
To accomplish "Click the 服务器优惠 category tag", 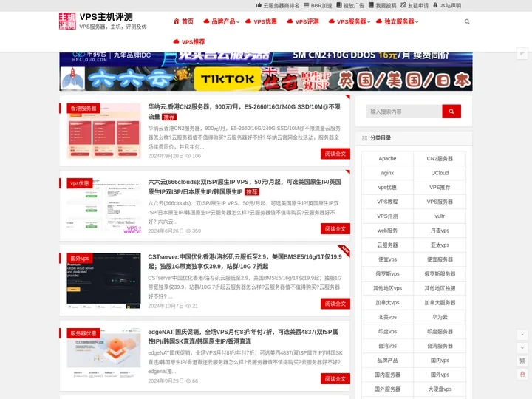I will coord(83,333).
